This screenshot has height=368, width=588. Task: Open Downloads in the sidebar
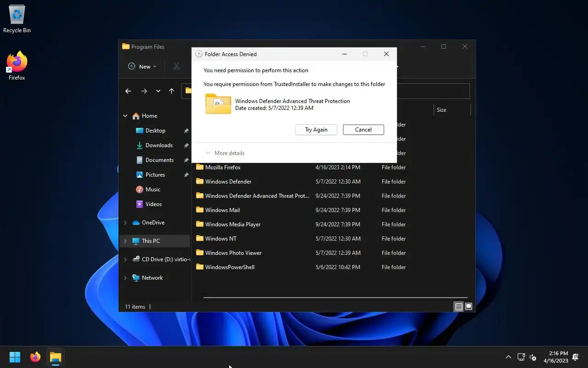tap(159, 145)
